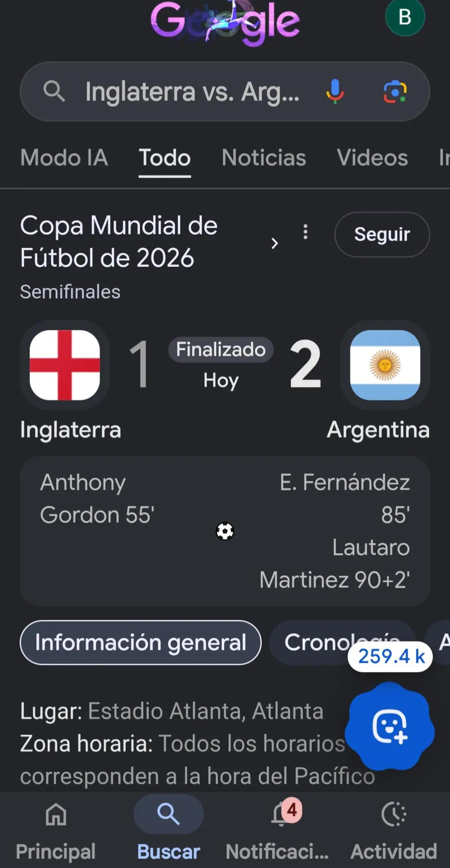Open the account avatar labeled B
The height and width of the screenshot is (868, 450).
(x=405, y=17)
